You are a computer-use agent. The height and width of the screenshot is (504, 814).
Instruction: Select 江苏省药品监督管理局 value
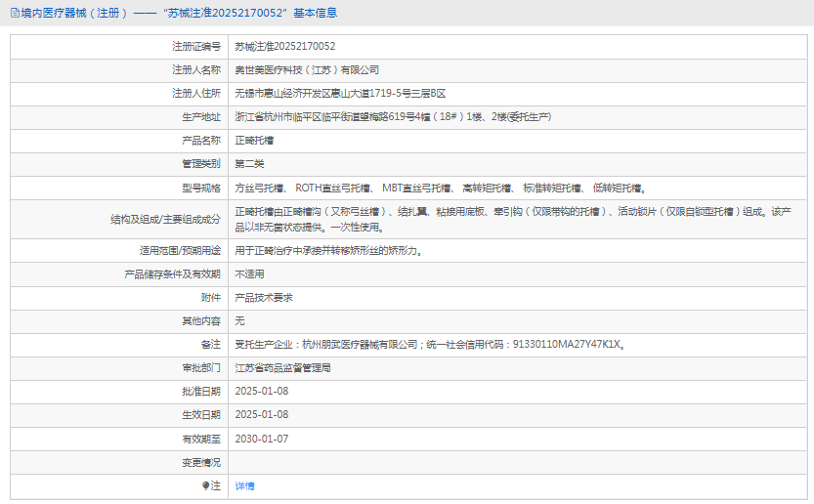click(283, 368)
